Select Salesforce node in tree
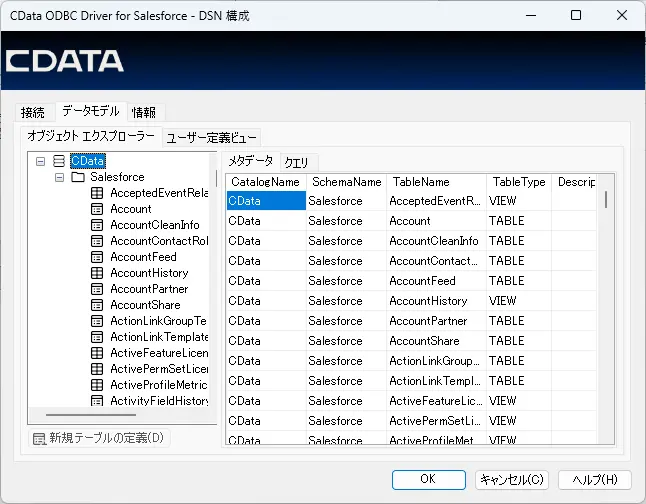This screenshot has height=504, width=646. click(x=117, y=177)
